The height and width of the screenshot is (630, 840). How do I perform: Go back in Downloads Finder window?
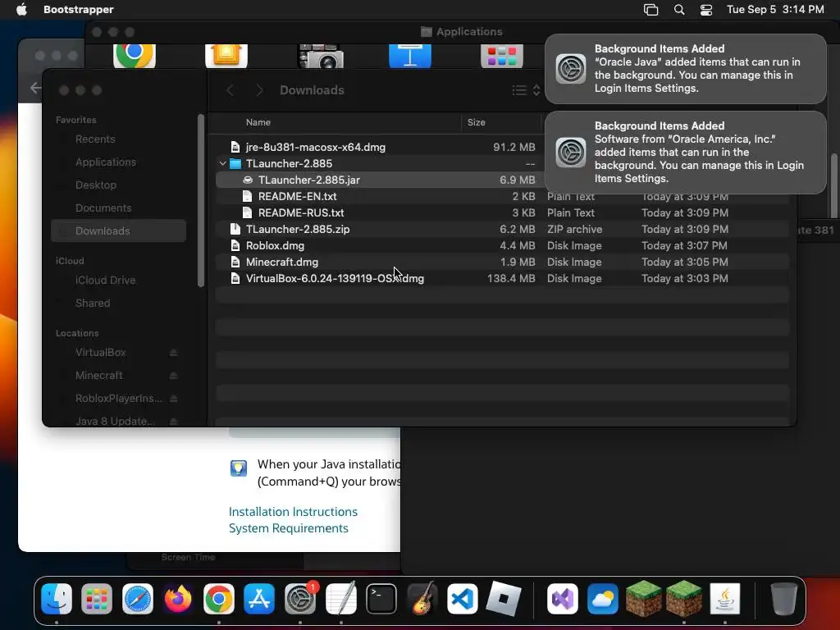[231, 90]
